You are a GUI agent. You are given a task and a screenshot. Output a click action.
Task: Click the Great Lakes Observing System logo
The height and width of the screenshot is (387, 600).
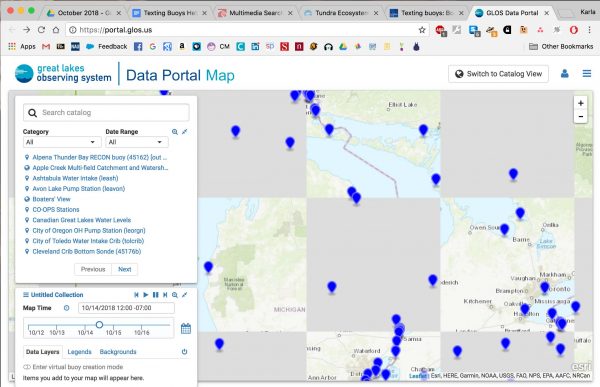[63, 73]
